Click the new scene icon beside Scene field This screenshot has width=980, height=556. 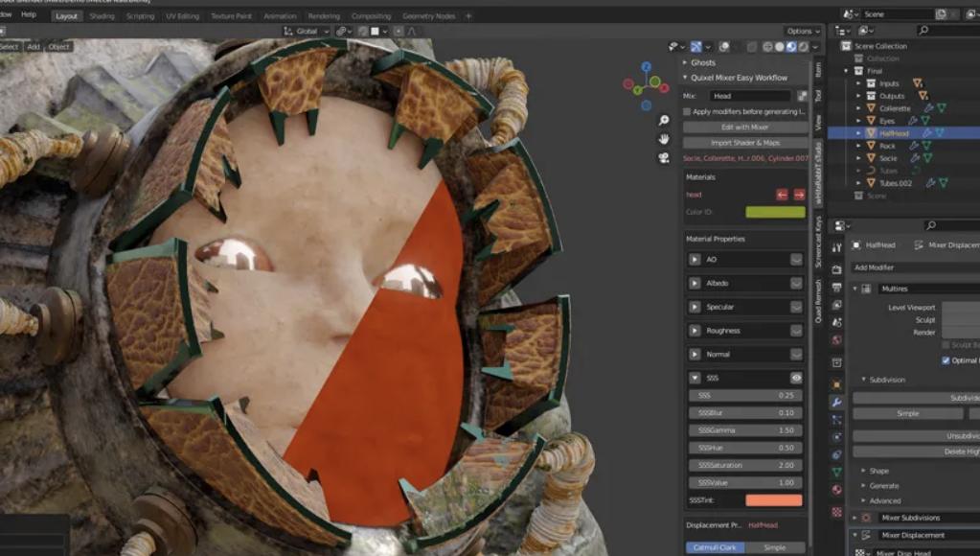[x=942, y=13]
